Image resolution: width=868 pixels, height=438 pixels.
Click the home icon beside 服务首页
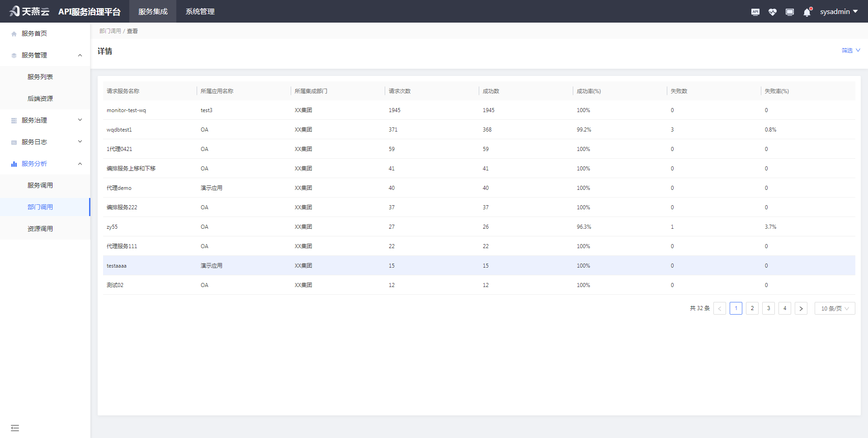14,34
